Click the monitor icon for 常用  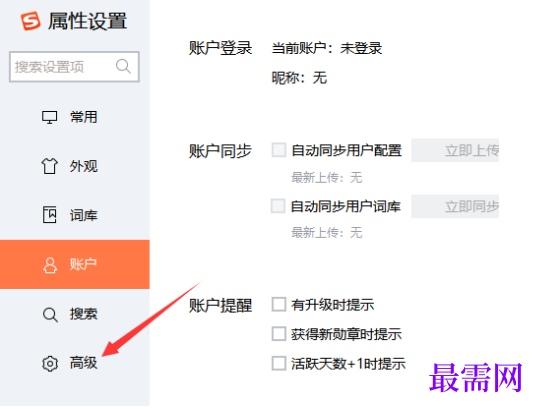(50, 117)
